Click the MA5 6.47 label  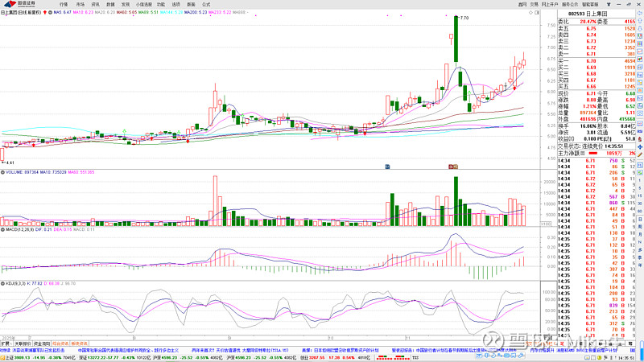(63, 13)
